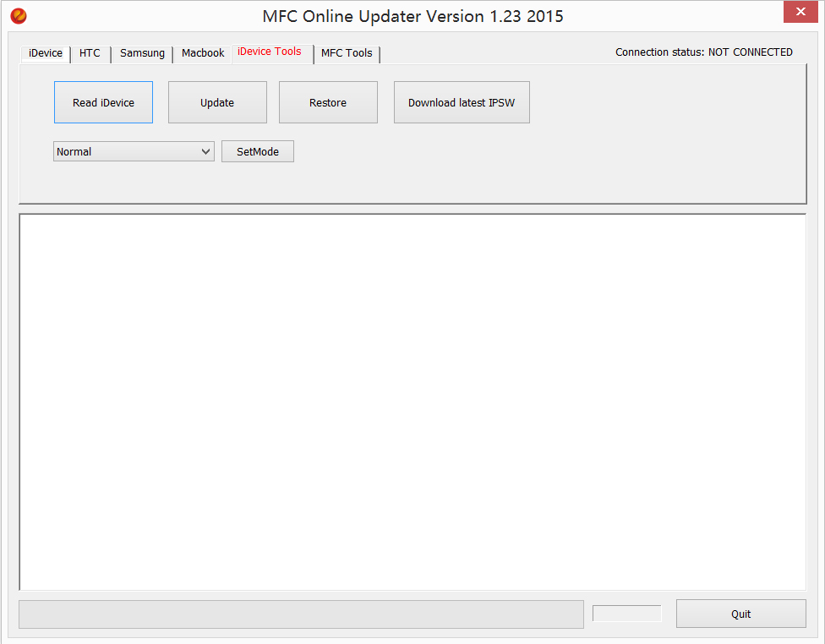Click the iDevice Tools tab

click(x=270, y=52)
